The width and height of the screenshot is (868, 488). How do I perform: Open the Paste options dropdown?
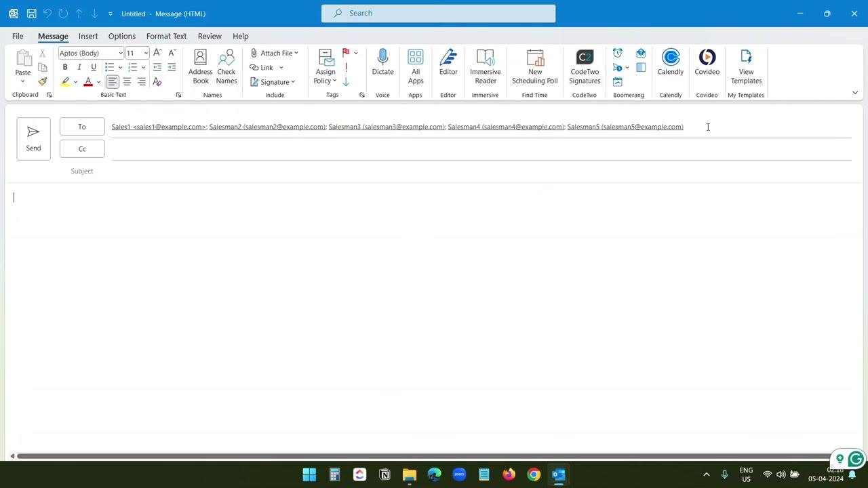22,81
